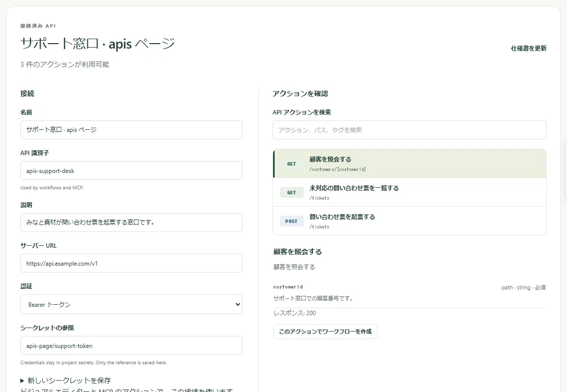The width and height of the screenshot is (567, 392).
Task: Focus the API 識別子 field
Action: pyautogui.click(x=131, y=170)
